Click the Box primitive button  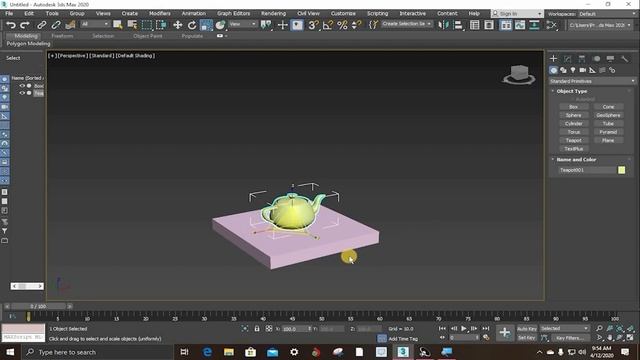573,107
